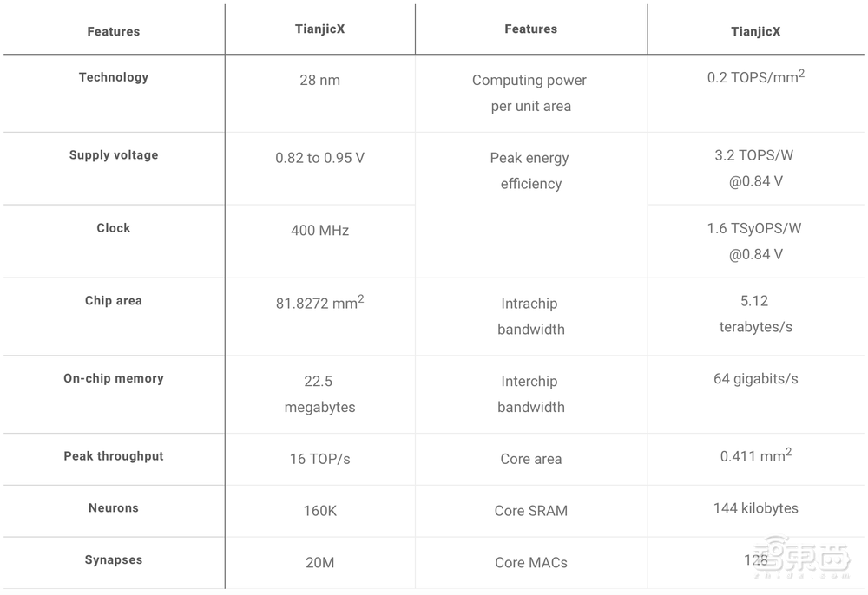The width and height of the screenshot is (868, 595).
Task: Select the Peak throughput label
Action: click(x=114, y=456)
